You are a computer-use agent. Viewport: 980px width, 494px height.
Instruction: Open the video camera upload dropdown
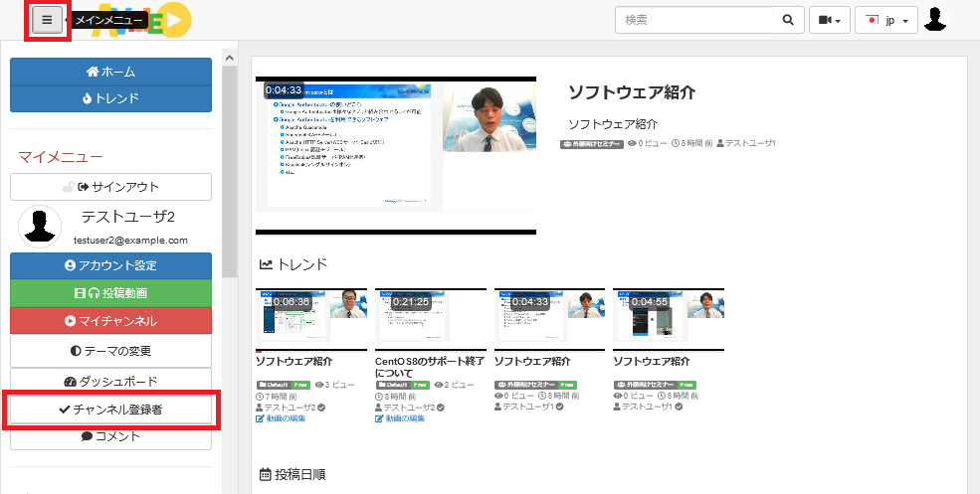pyautogui.click(x=829, y=20)
